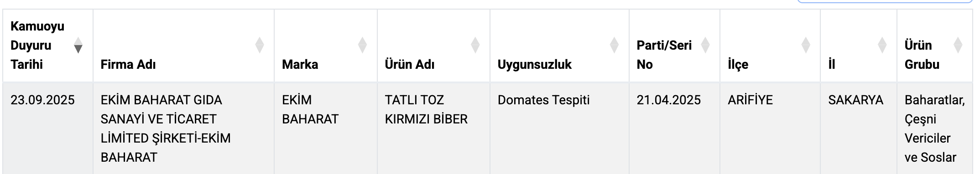980x174 pixels.
Task: Click the Marka column header label
Action: pos(300,64)
